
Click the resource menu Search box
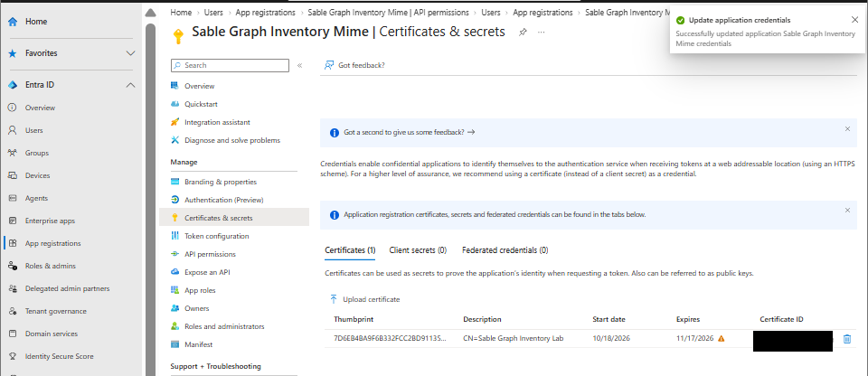click(230, 65)
